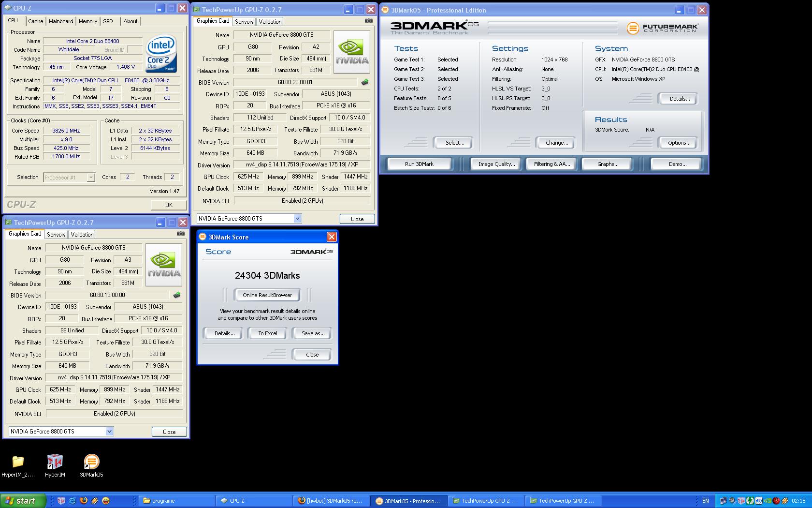Switch to the Memory tab in CPU-Z
The width and height of the screenshot is (812, 508).
(88, 21)
